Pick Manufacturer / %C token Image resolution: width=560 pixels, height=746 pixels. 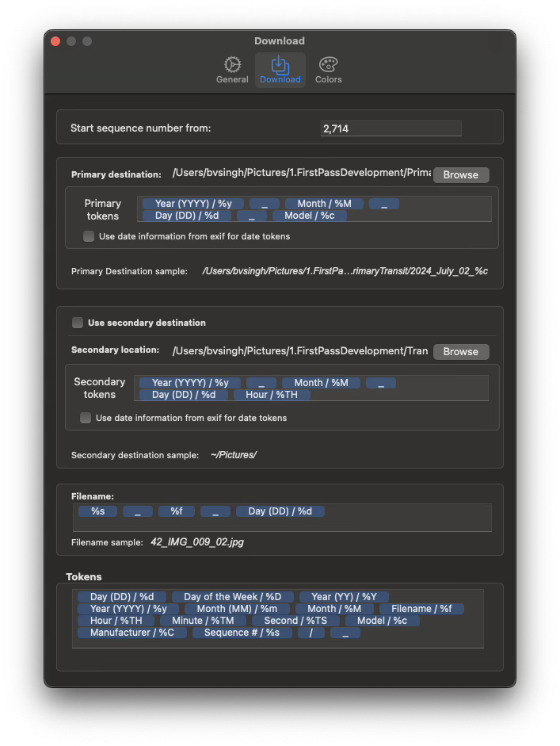(x=132, y=633)
